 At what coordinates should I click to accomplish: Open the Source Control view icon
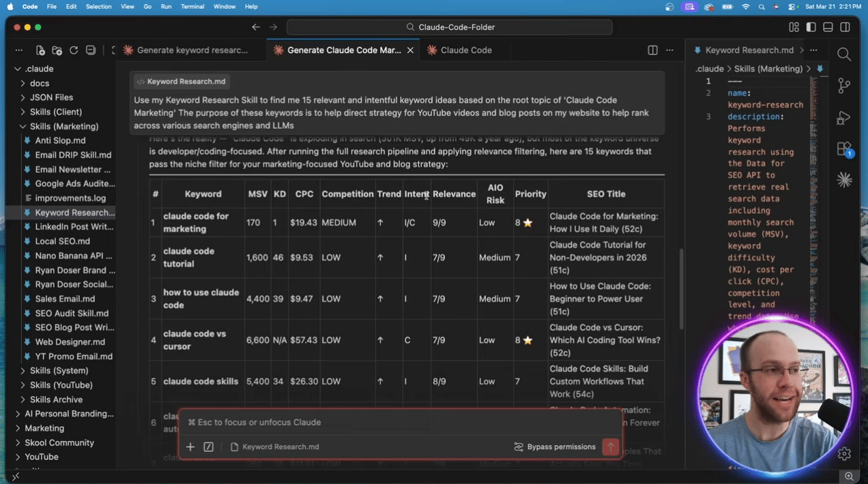click(844, 85)
